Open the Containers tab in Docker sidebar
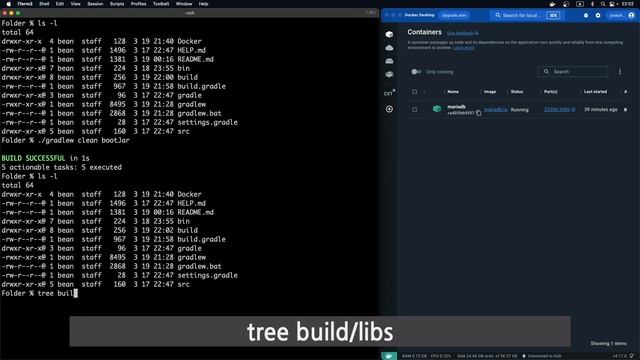 coord(389,34)
